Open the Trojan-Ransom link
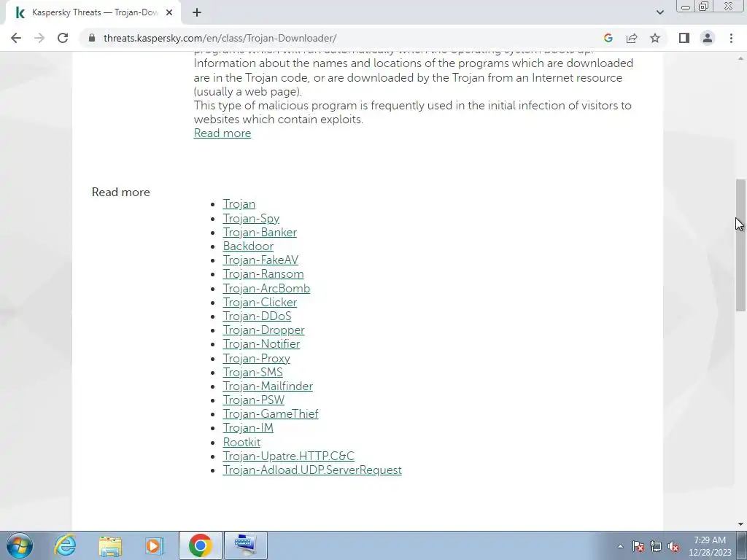The image size is (747, 560). pos(263,274)
